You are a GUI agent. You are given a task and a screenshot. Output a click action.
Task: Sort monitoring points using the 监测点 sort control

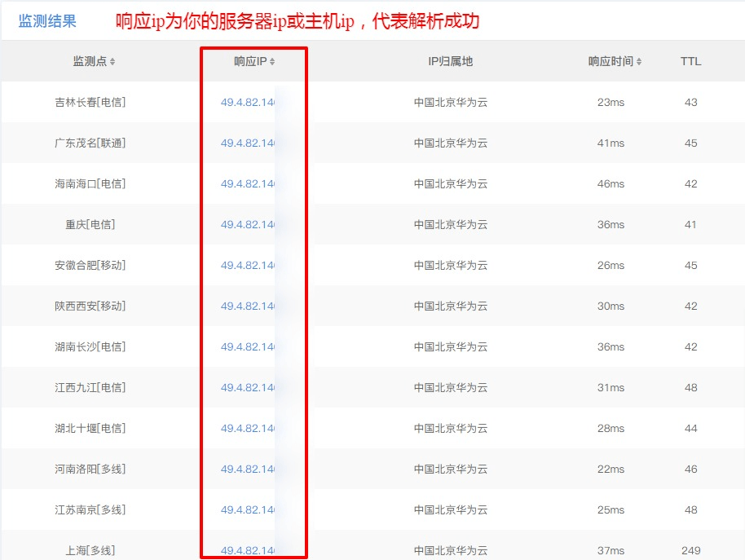click(x=113, y=61)
